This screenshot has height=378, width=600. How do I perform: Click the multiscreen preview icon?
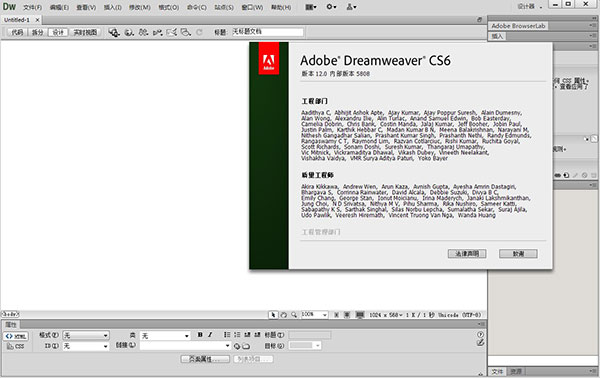coord(114,33)
